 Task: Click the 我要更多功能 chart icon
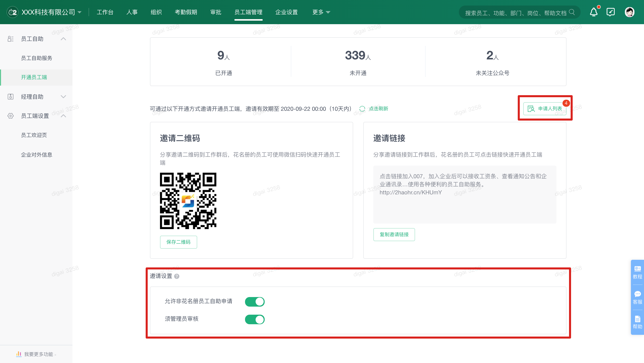[x=19, y=354]
